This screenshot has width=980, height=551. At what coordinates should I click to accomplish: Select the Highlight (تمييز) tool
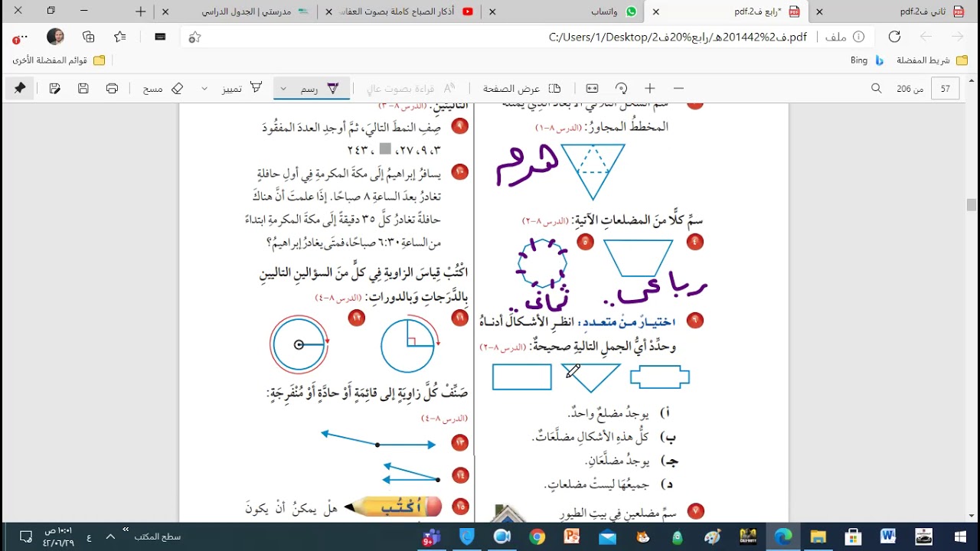pyautogui.click(x=242, y=89)
